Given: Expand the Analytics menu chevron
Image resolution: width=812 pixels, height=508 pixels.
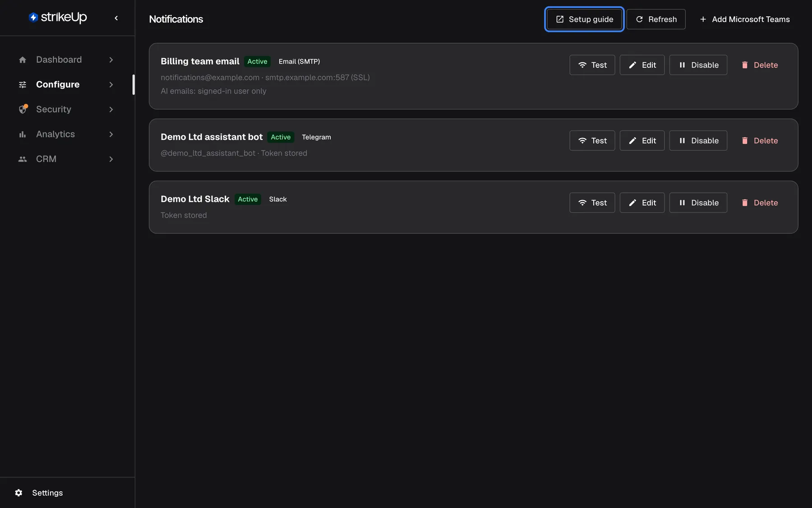Looking at the screenshot, I should [x=111, y=134].
